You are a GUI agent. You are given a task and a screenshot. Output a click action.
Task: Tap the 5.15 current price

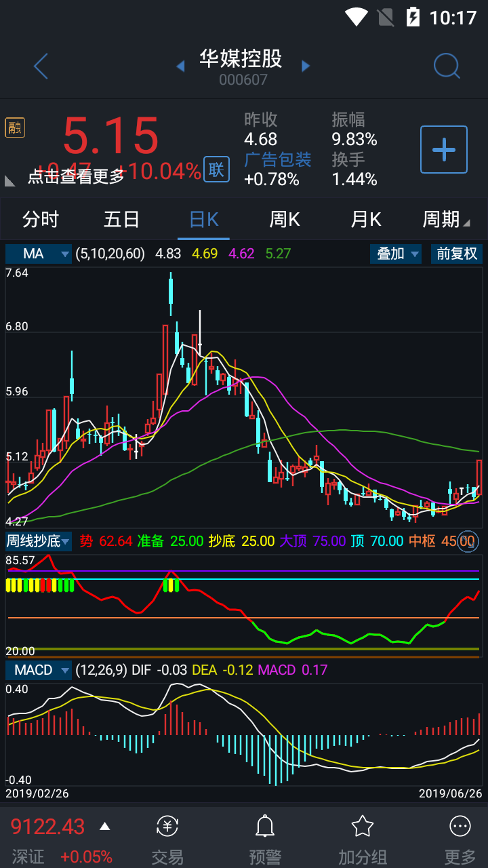tap(111, 136)
